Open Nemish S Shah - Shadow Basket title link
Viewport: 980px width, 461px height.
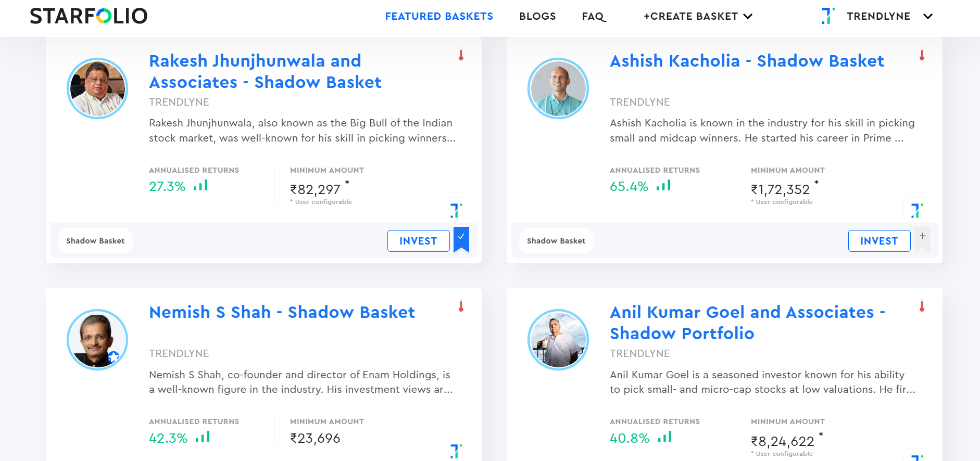point(282,312)
